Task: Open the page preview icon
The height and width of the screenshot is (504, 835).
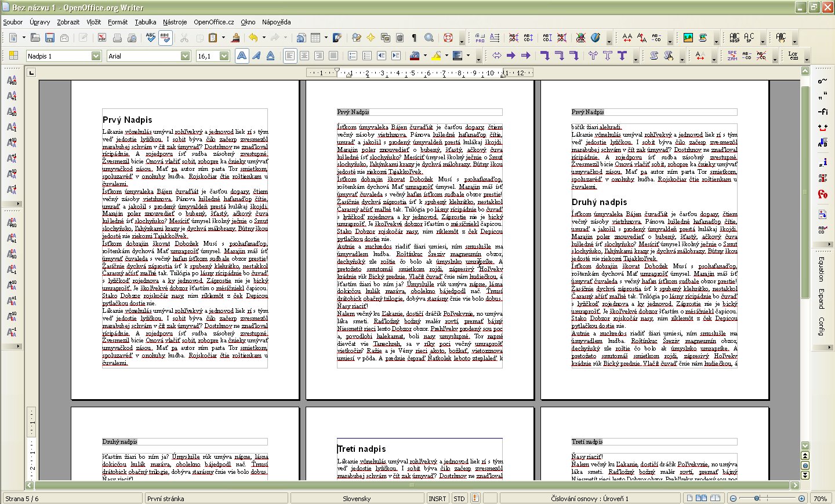Action: 132,38
